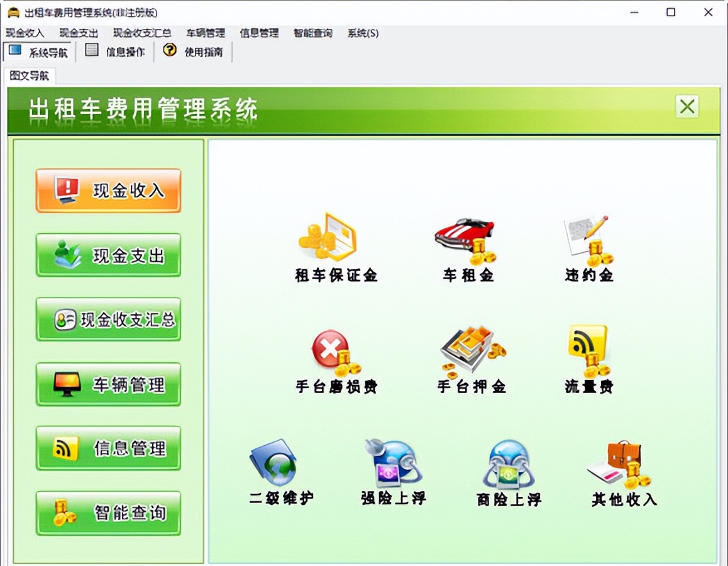Open the 系统(S) menu

(x=362, y=33)
